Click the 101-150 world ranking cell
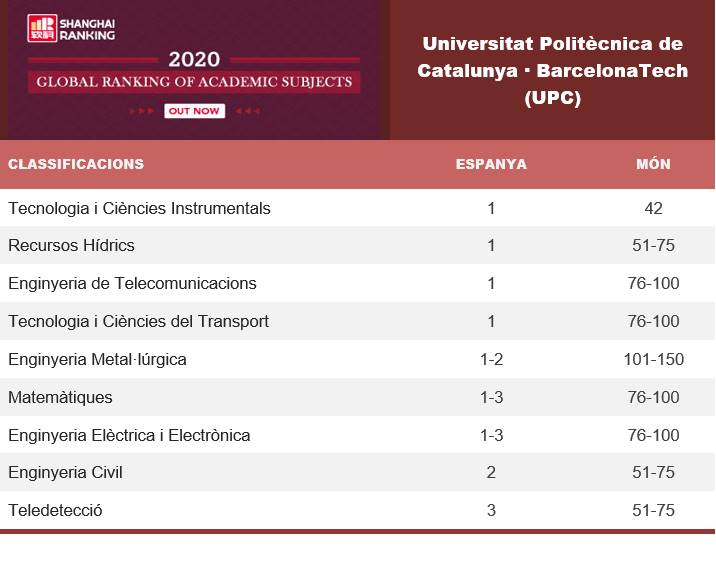The image size is (716, 575). [654, 360]
